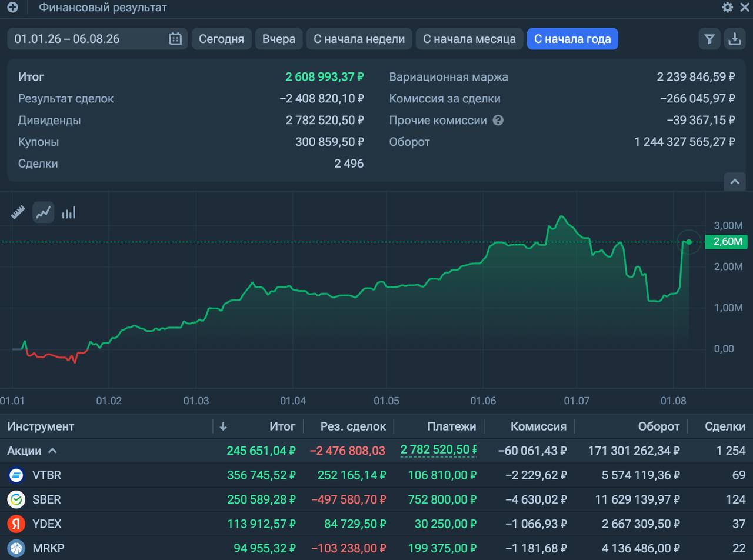Screen dimensions: 753x560
Task: Open the filter funnel icon
Action: (709, 39)
